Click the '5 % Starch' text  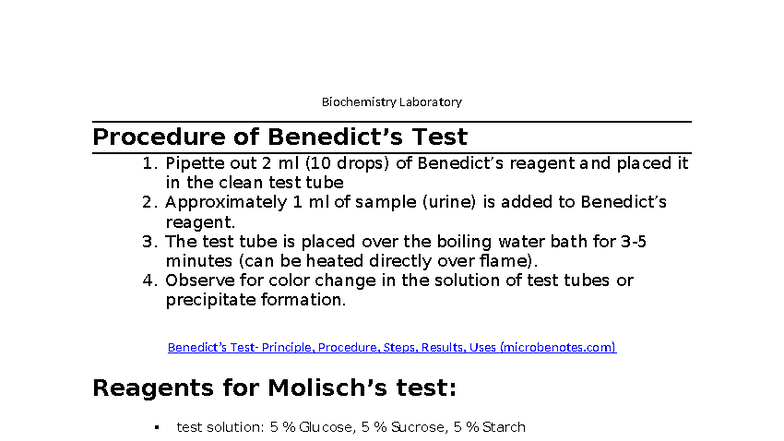490,427
